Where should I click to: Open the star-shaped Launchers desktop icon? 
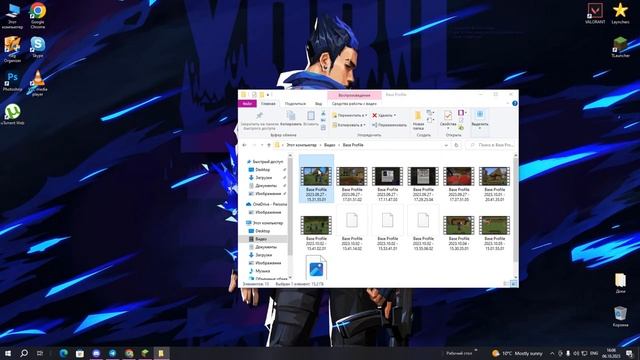620,13
